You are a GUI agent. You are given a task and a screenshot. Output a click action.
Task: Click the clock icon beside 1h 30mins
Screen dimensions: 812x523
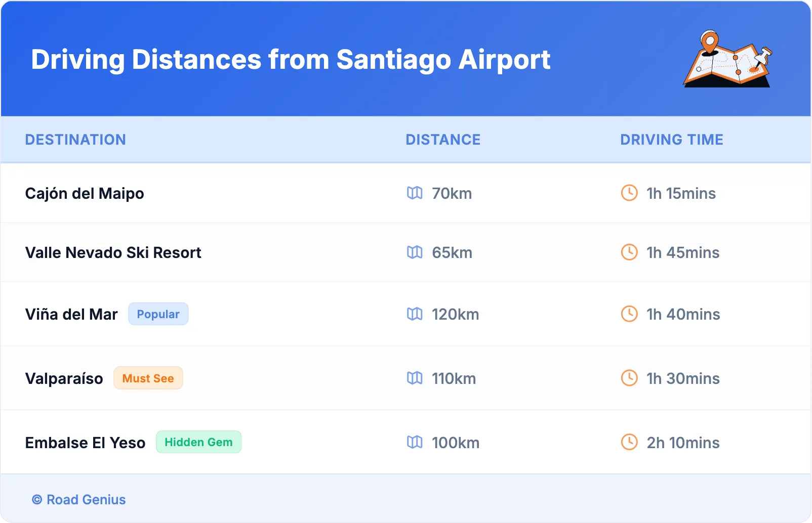[629, 378]
